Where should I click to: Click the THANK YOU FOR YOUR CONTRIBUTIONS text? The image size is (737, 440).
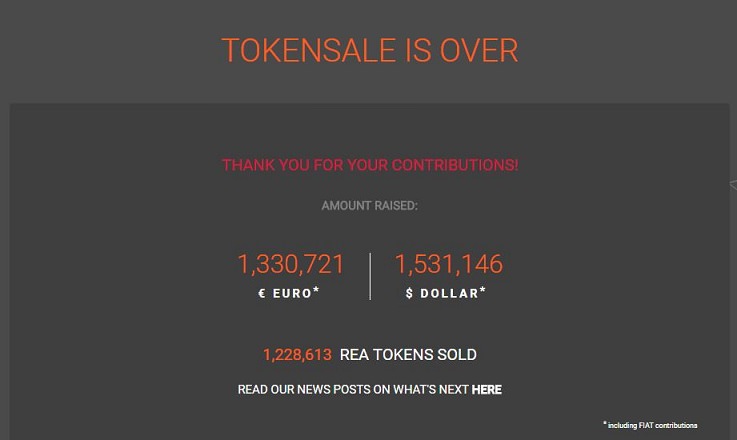point(370,165)
